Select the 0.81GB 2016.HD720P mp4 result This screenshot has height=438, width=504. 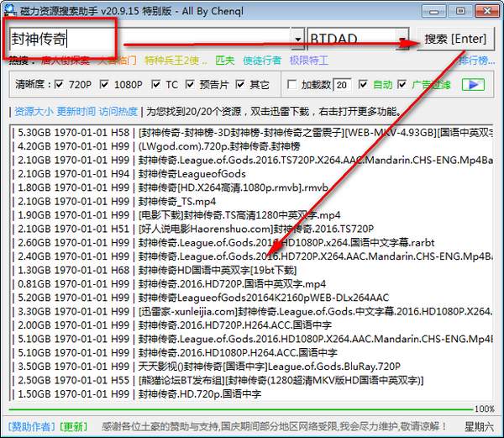(x=252, y=284)
